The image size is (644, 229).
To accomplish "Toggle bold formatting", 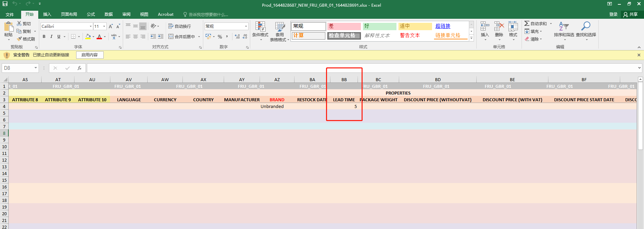I will point(44,37).
